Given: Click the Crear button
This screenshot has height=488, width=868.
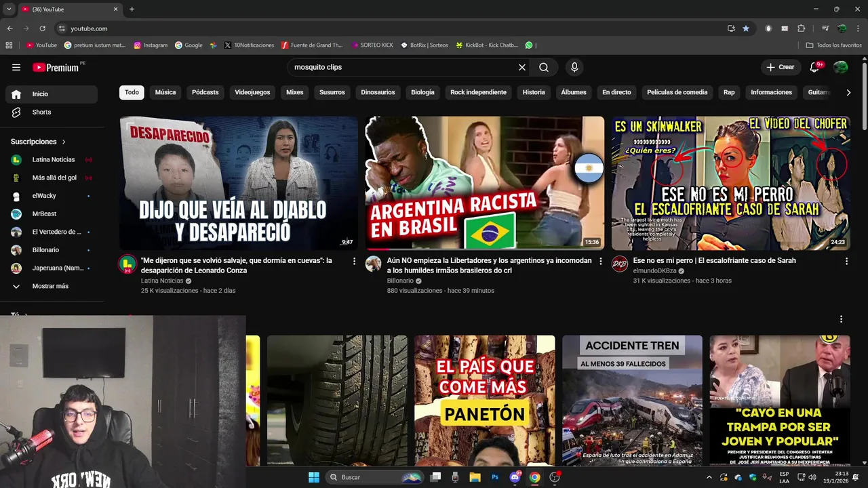Looking at the screenshot, I should click(x=781, y=67).
